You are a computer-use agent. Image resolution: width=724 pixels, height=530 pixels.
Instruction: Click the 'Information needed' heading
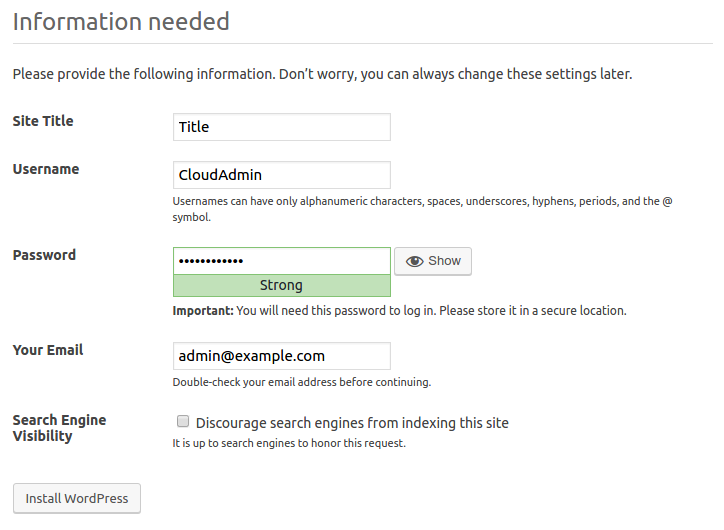121,21
